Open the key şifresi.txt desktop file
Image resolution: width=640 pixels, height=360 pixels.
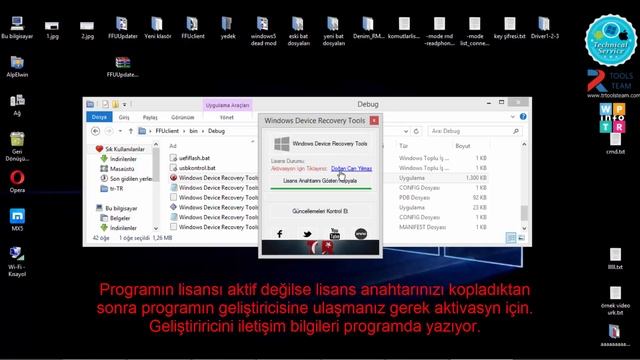(x=509, y=28)
